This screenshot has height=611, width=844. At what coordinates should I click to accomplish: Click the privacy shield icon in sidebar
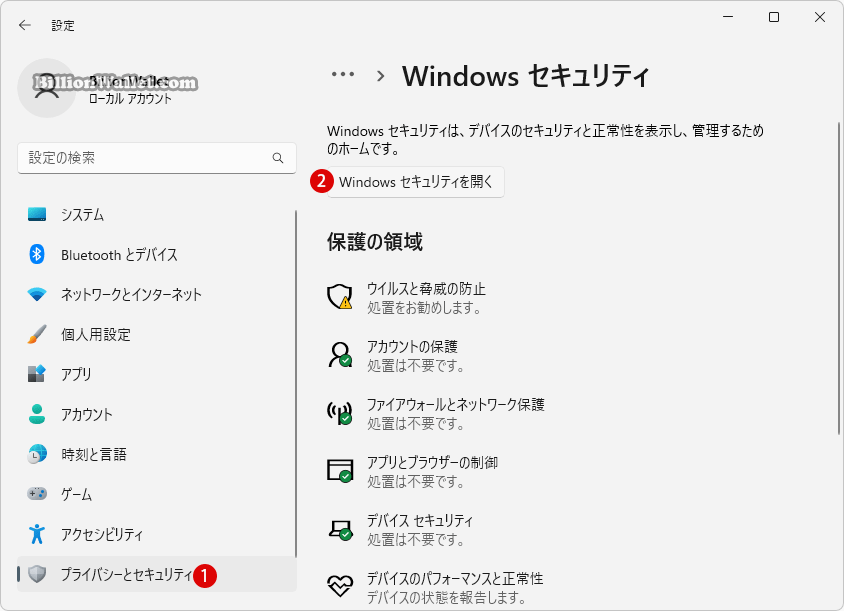(x=37, y=574)
